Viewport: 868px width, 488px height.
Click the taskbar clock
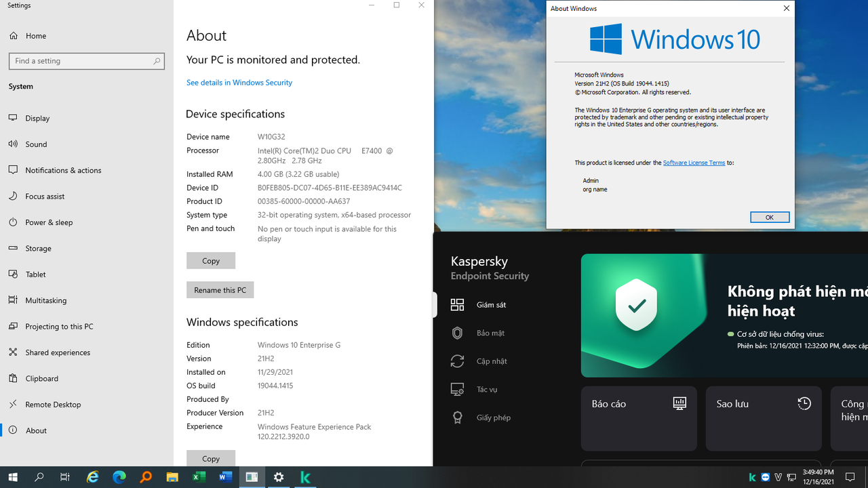point(818,477)
